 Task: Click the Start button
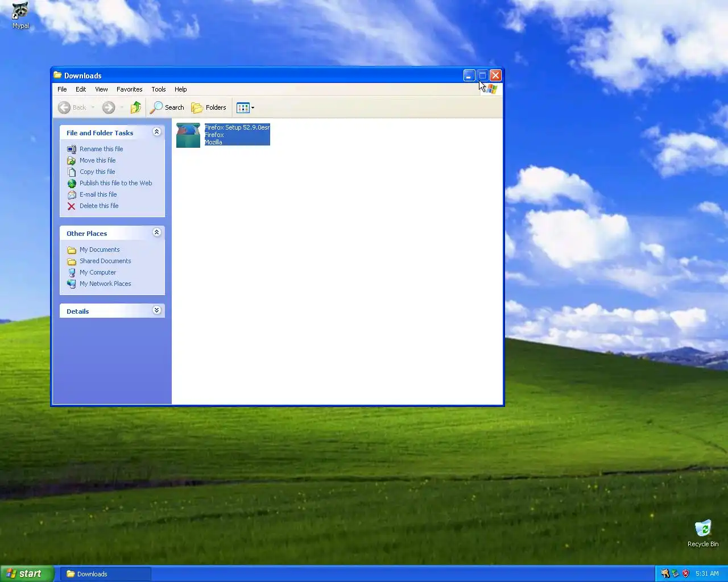point(27,573)
